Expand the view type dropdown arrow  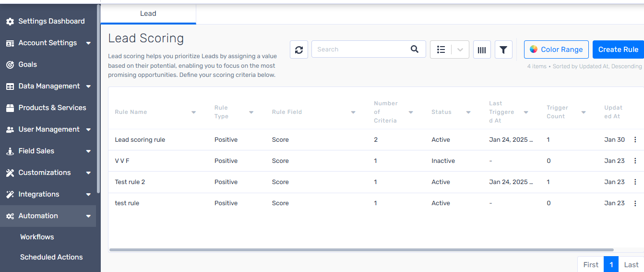460,49
